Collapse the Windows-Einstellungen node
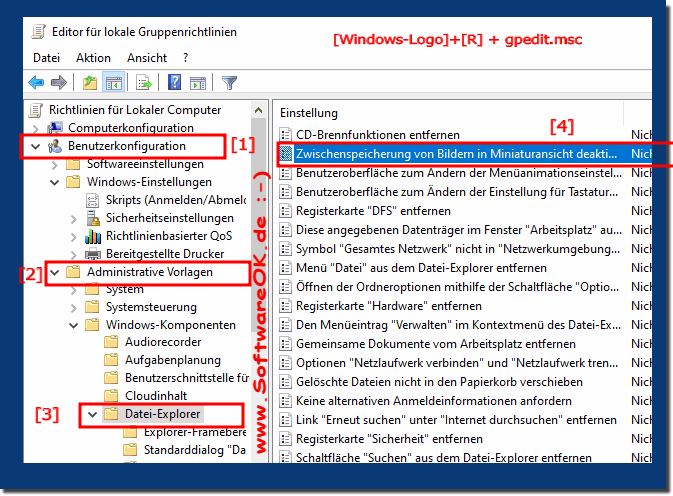Image resolution: width=673 pixels, height=496 pixels. coord(55,182)
